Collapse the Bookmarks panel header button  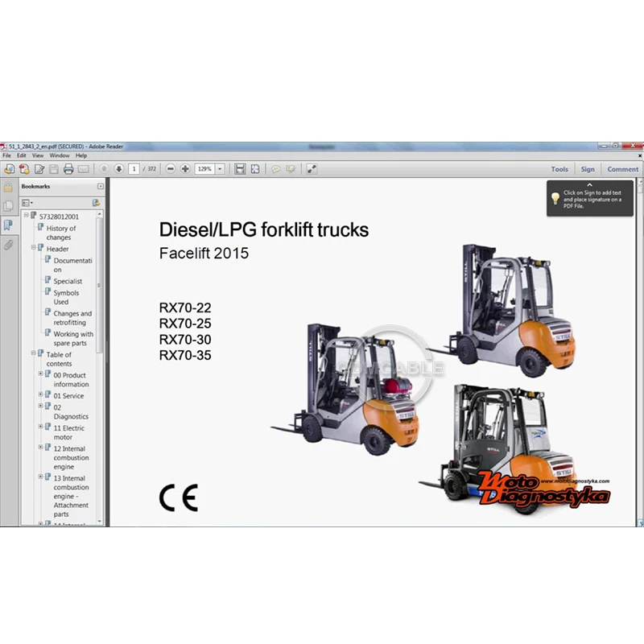point(100,187)
